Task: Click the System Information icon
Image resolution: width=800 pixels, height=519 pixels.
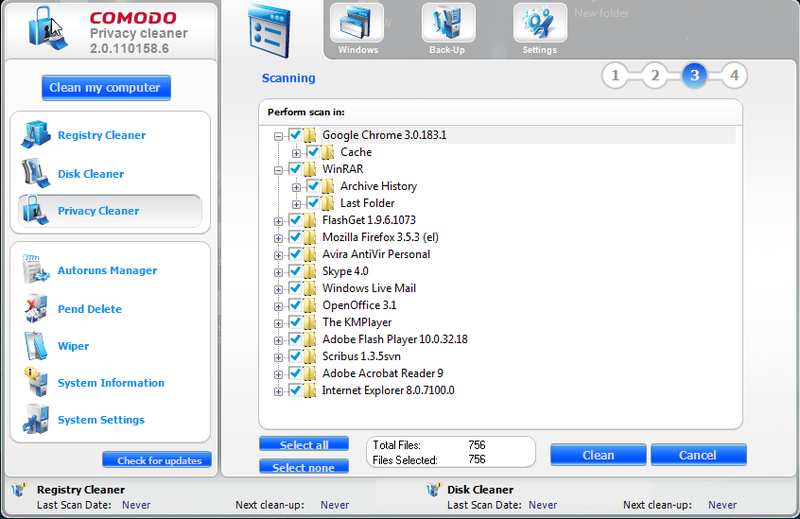Action: point(36,382)
